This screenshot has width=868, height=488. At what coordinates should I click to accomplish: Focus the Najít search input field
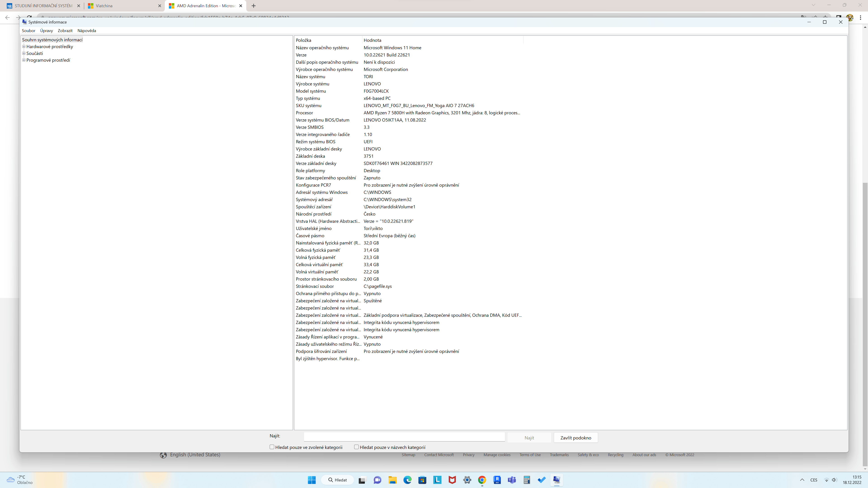[404, 437]
